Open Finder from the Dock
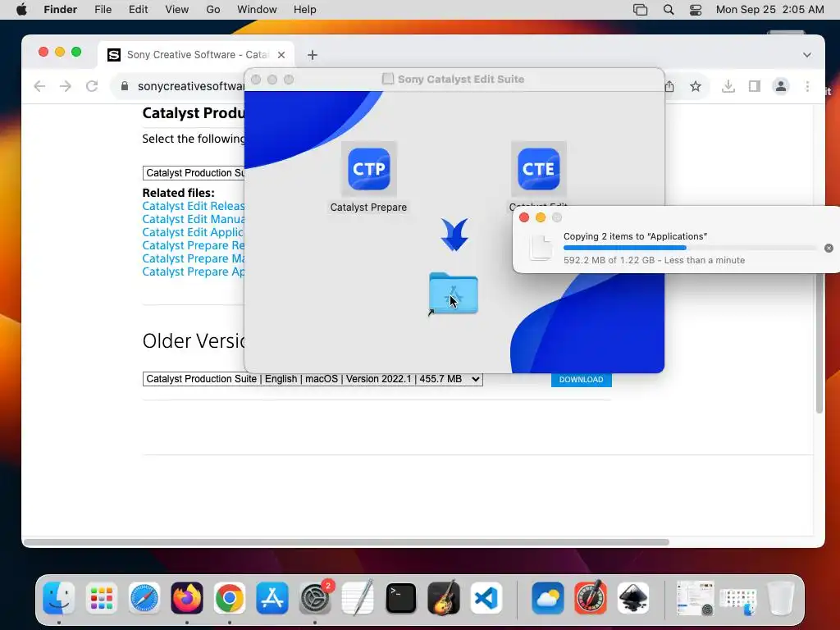Viewport: 840px width, 630px height. [59, 598]
